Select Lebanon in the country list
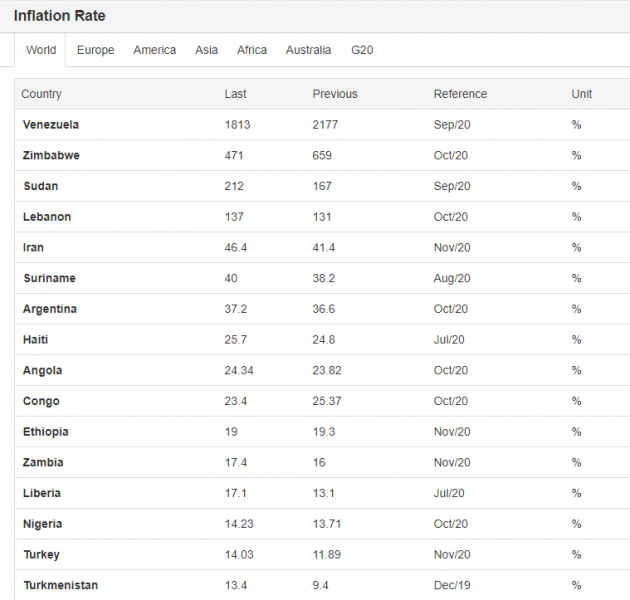Screen dimensions: 630x600 coord(47,217)
